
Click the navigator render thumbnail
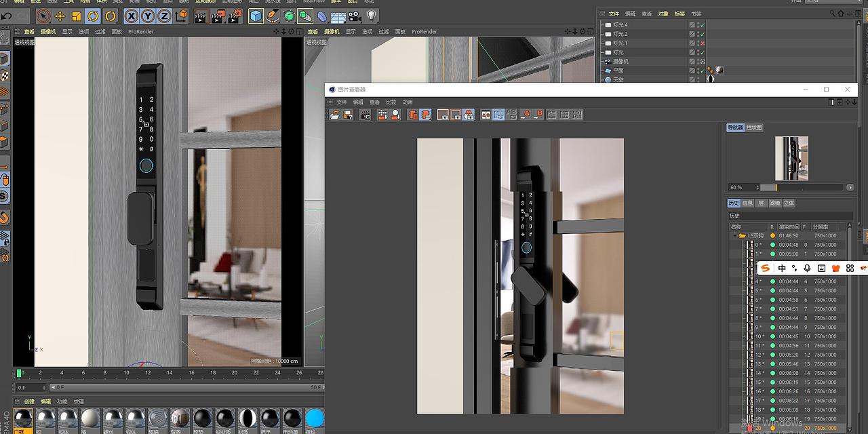pos(791,158)
